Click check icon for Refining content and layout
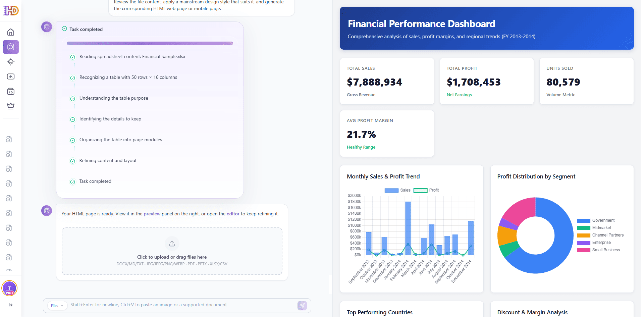This screenshot has width=644, height=317. point(72,161)
